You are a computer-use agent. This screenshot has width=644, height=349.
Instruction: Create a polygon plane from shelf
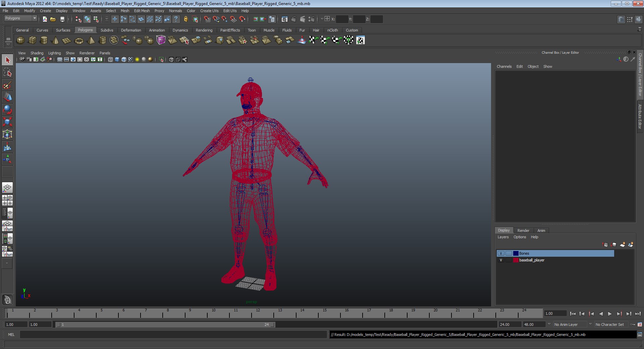[67, 40]
